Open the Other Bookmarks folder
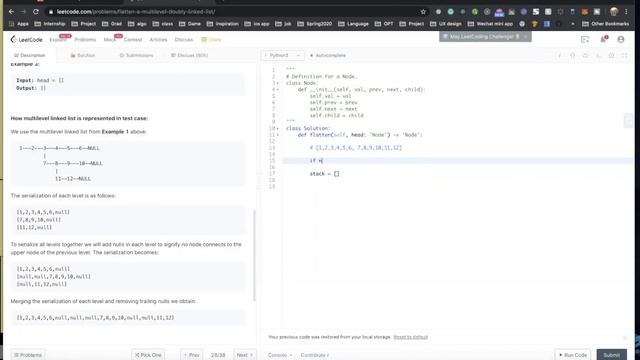 [605, 24]
